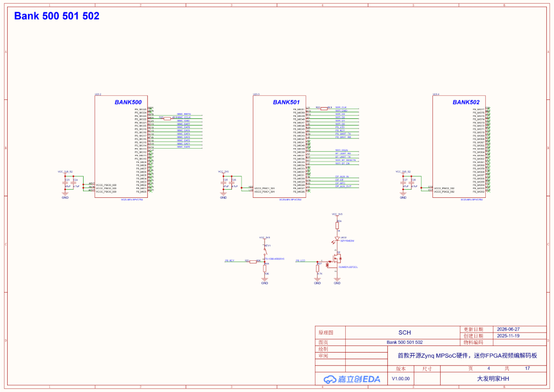Click the SCH title cell in the title block
Image resolution: width=554 pixels, height=392 pixels.
[405, 333]
